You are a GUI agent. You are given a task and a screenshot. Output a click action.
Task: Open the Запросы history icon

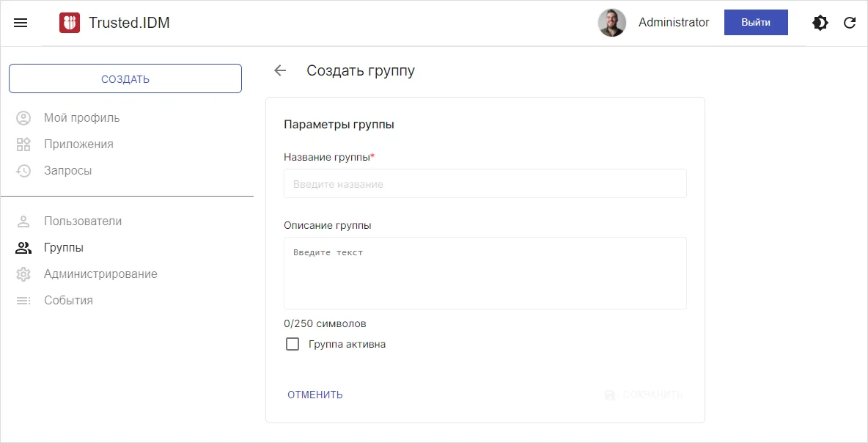click(23, 170)
